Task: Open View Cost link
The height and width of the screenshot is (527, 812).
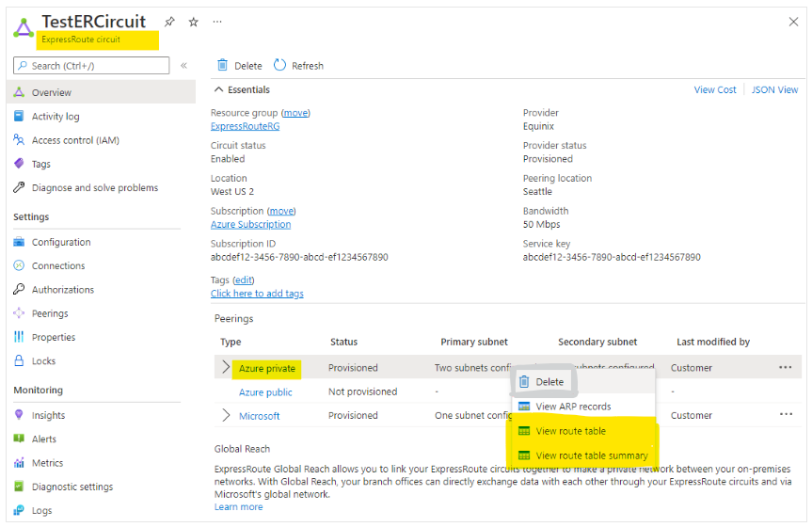Action: 715,89
